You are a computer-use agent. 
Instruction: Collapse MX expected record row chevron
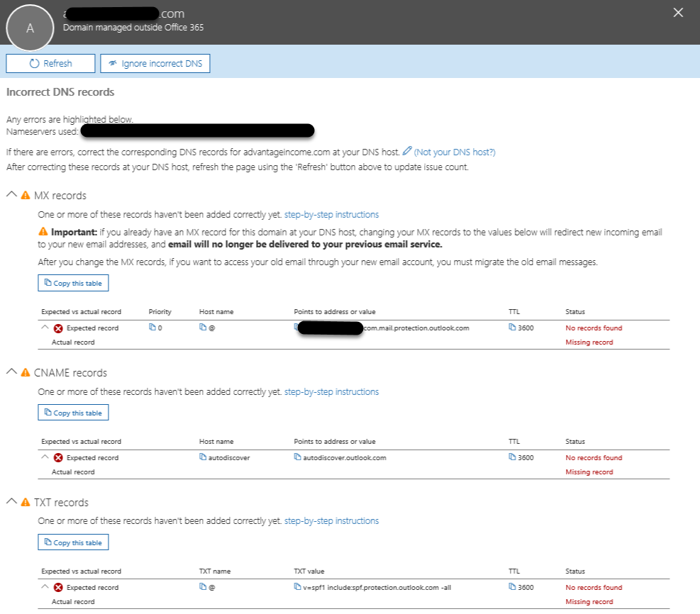[45, 327]
